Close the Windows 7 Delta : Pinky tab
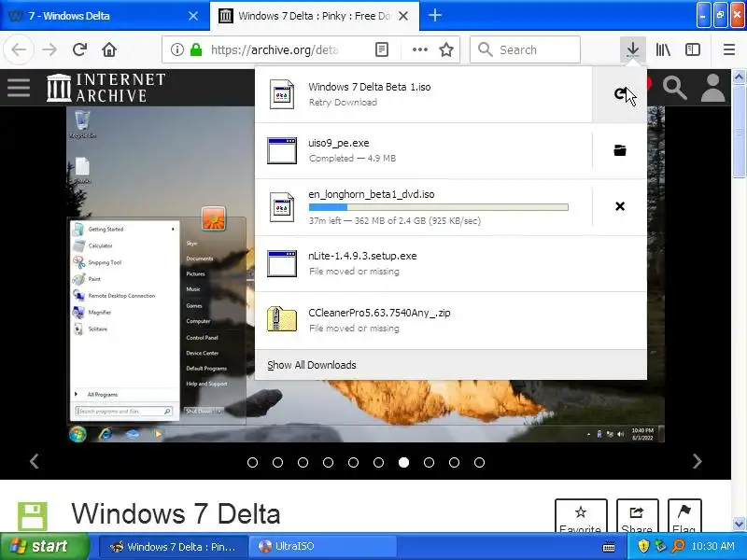Screen dimensions: 747x560 [x=403, y=16]
